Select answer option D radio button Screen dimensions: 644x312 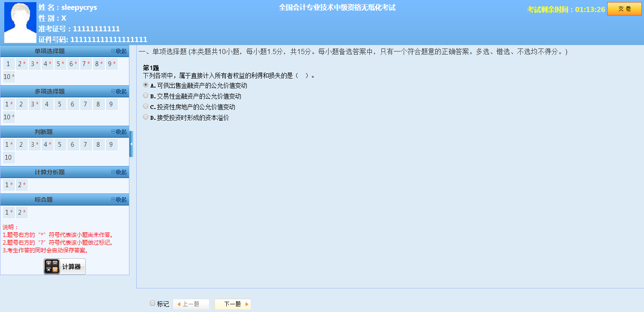(145, 116)
